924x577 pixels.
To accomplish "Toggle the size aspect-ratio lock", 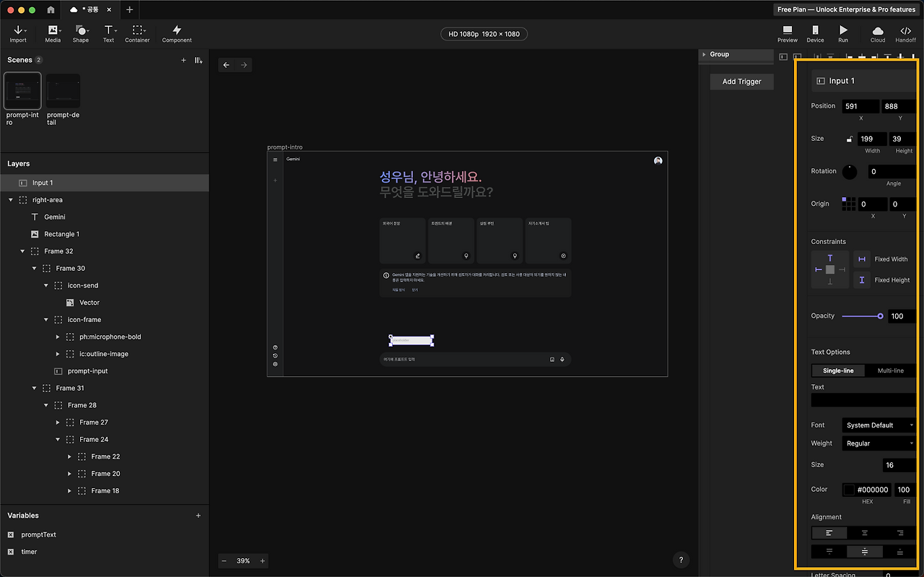I will click(850, 139).
